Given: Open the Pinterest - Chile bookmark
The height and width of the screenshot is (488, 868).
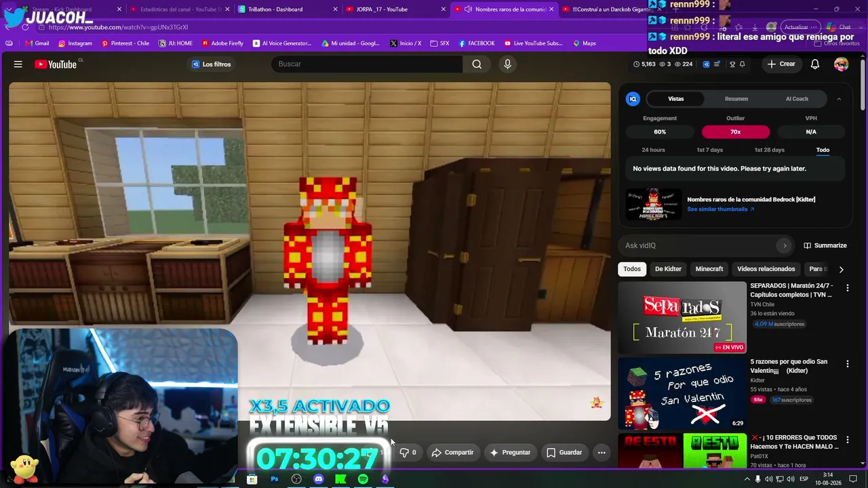Looking at the screenshot, I should point(125,43).
